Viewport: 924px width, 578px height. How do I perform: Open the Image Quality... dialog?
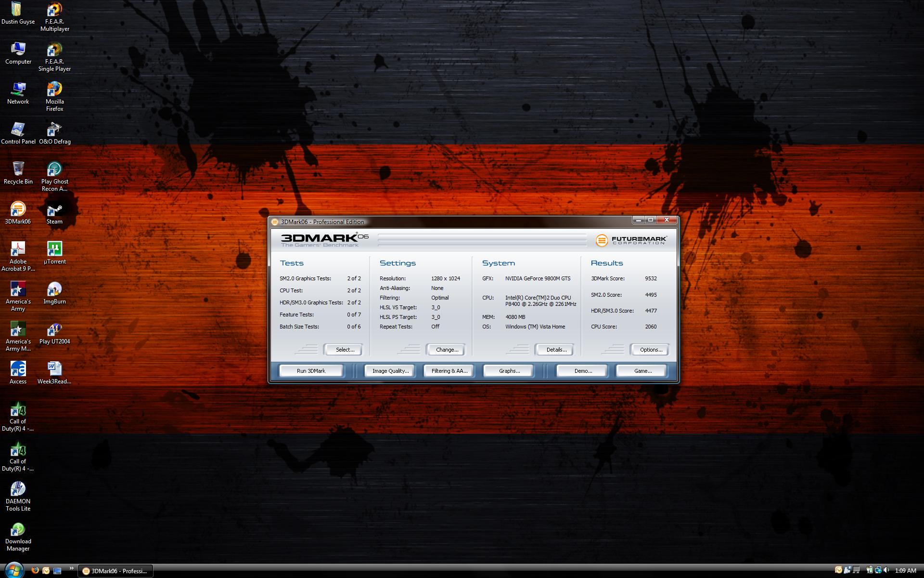390,371
